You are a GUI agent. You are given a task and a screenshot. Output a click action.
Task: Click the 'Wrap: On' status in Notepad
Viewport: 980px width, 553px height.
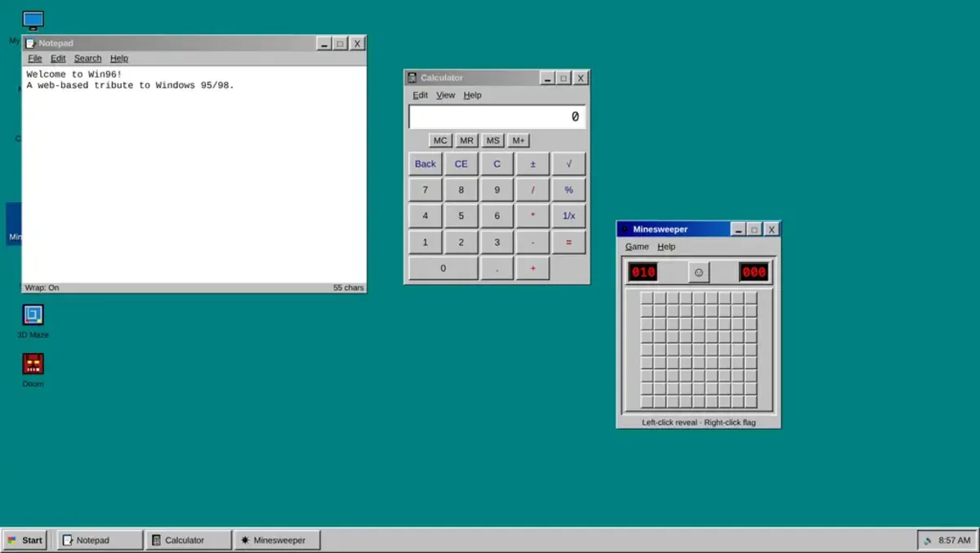point(42,288)
